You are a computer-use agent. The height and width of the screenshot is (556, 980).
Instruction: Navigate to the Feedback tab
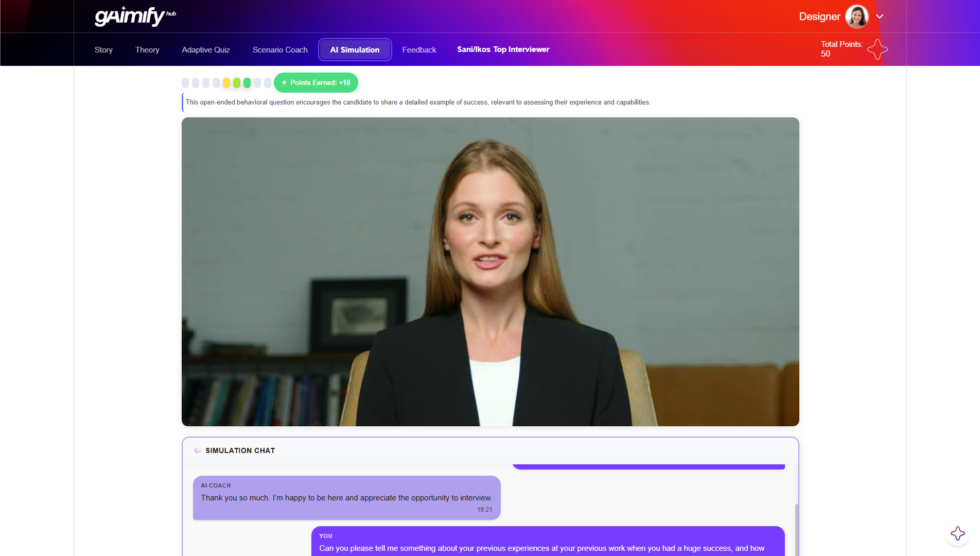(419, 50)
